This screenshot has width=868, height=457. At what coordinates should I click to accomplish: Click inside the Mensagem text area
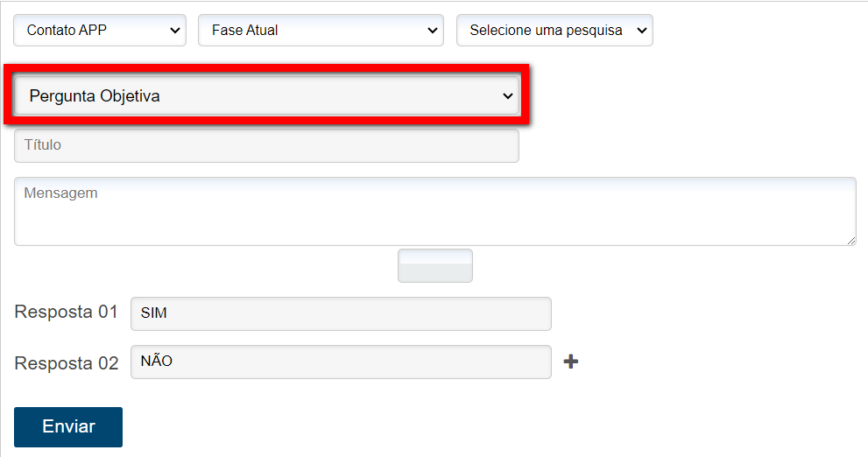click(x=434, y=211)
